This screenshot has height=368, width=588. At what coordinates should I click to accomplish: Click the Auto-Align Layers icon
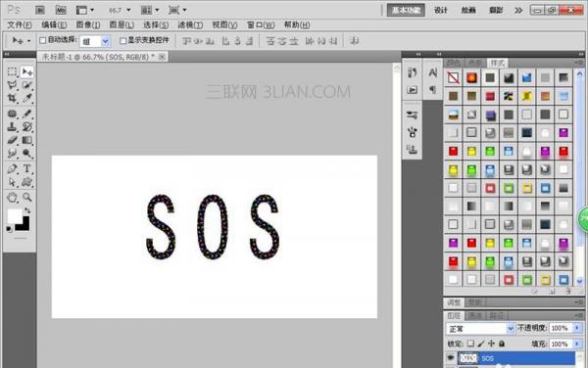click(x=354, y=41)
